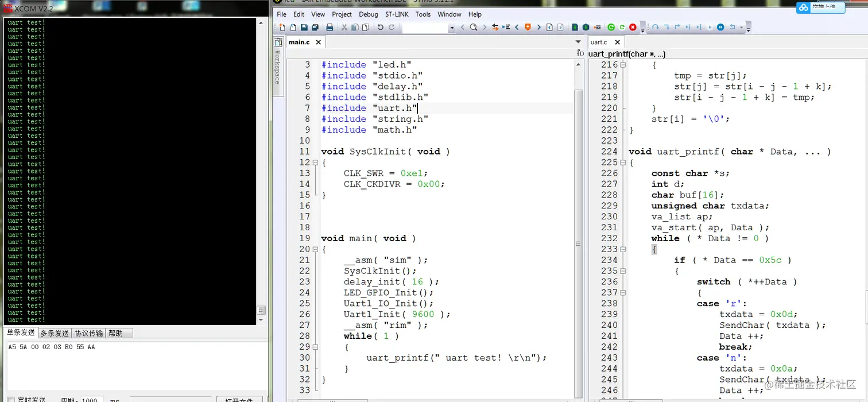Image resolution: width=868 pixels, height=402 pixels.
Task: Click the Make build icon
Action: [586, 27]
